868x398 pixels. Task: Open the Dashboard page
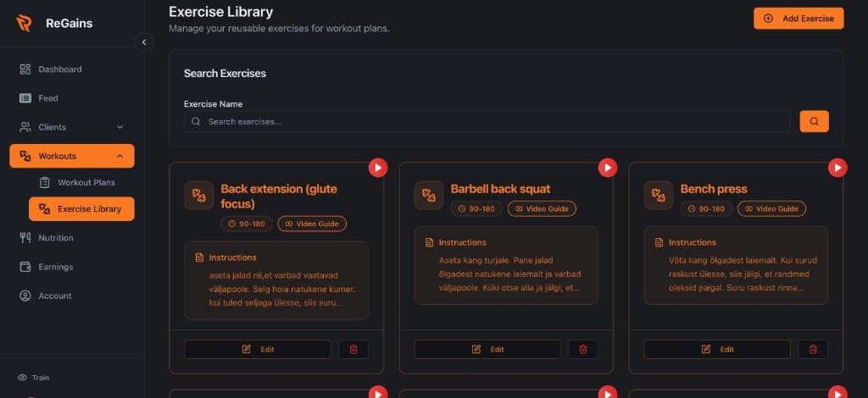pos(59,69)
